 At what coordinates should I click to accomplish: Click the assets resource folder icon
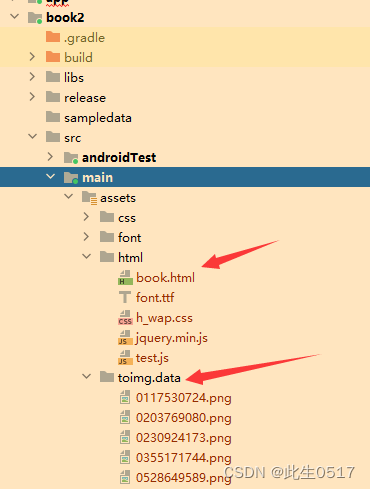tap(89, 197)
